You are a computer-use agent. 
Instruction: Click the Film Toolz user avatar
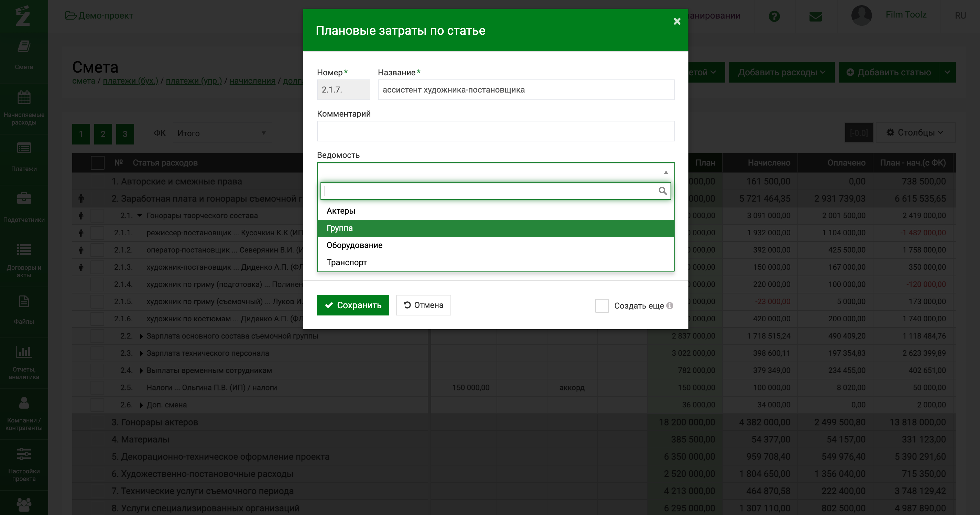point(861,15)
